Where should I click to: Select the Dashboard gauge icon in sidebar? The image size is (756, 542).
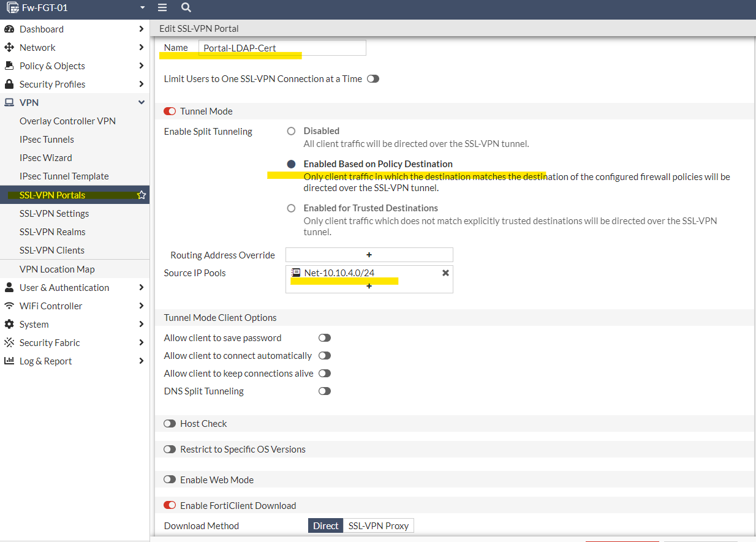coord(10,29)
